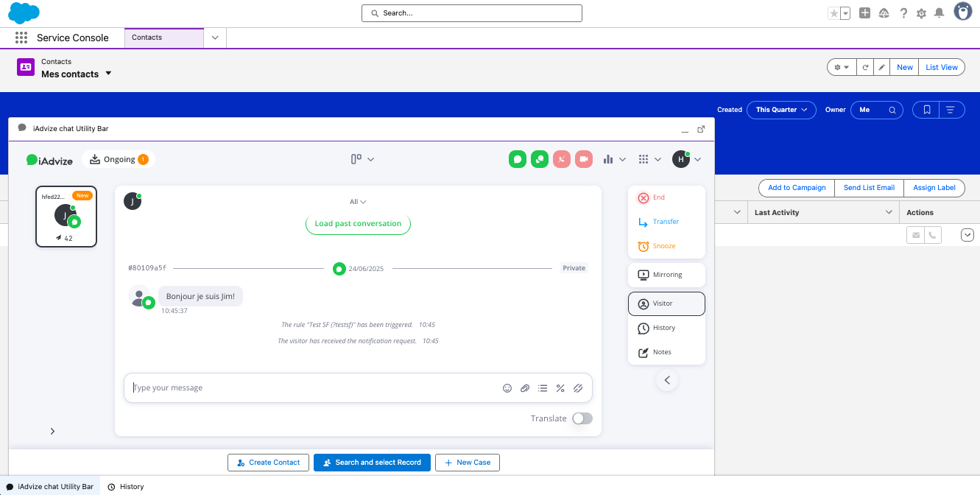Open Last Activity column menu
This screenshot has width=980, height=495.
pos(888,212)
